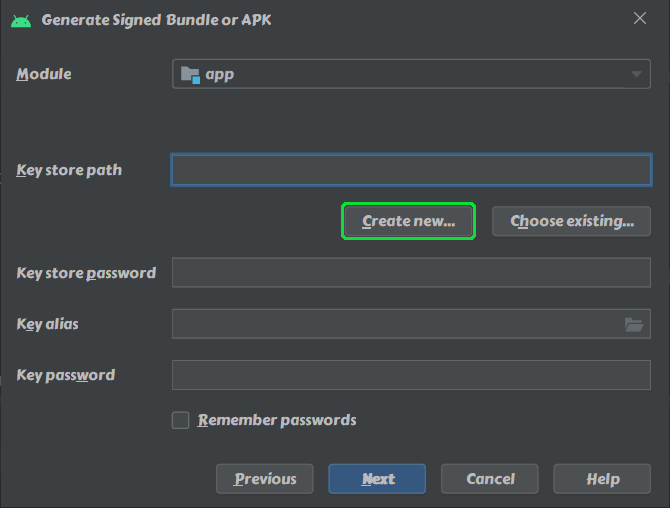Focus the Key alias field
The width and height of the screenshot is (670, 508).
coord(411,324)
